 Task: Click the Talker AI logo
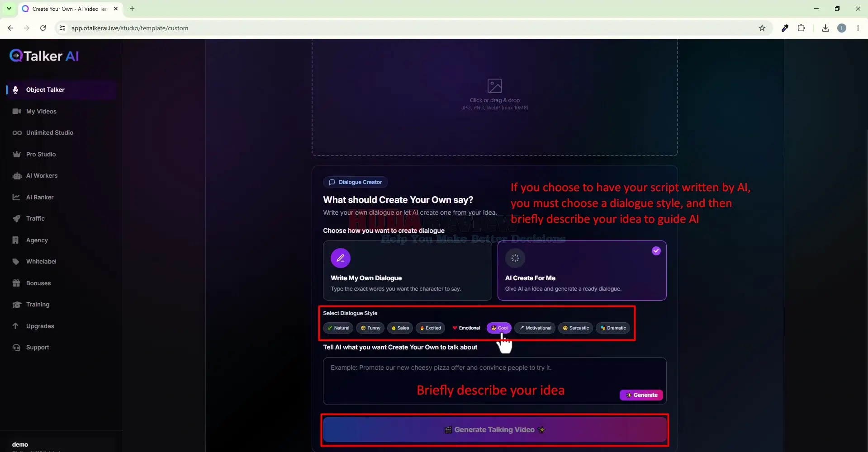pyautogui.click(x=44, y=56)
